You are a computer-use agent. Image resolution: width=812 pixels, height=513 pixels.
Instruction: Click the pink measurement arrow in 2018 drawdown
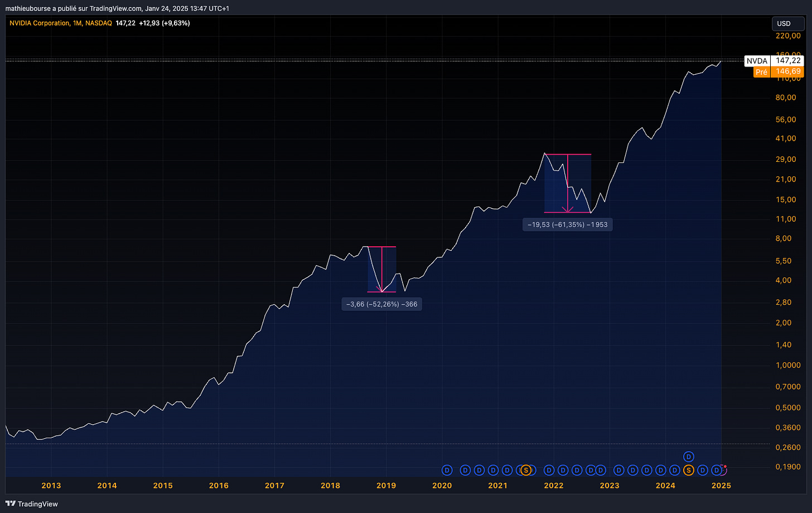(x=381, y=269)
